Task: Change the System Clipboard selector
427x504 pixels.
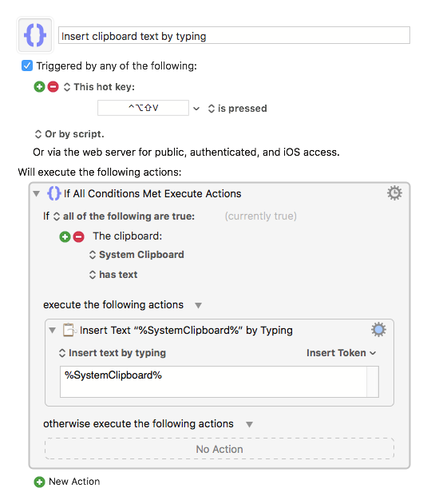Action: [x=136, y=255]
